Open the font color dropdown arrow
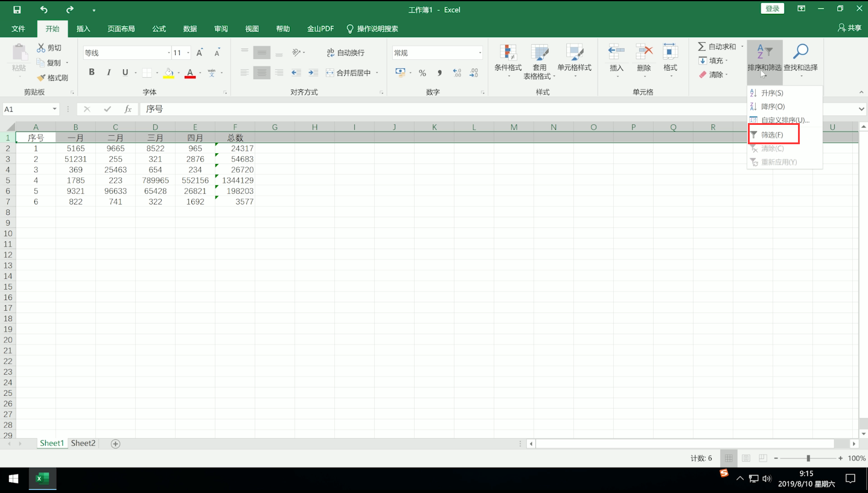Viewport: 868px width, 493px height. tap(200, 73)
